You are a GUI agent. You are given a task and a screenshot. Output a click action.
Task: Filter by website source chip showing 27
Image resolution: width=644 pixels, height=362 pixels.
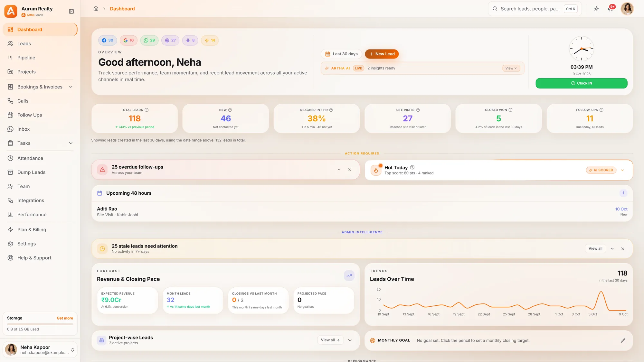click(x=170, y=41)
